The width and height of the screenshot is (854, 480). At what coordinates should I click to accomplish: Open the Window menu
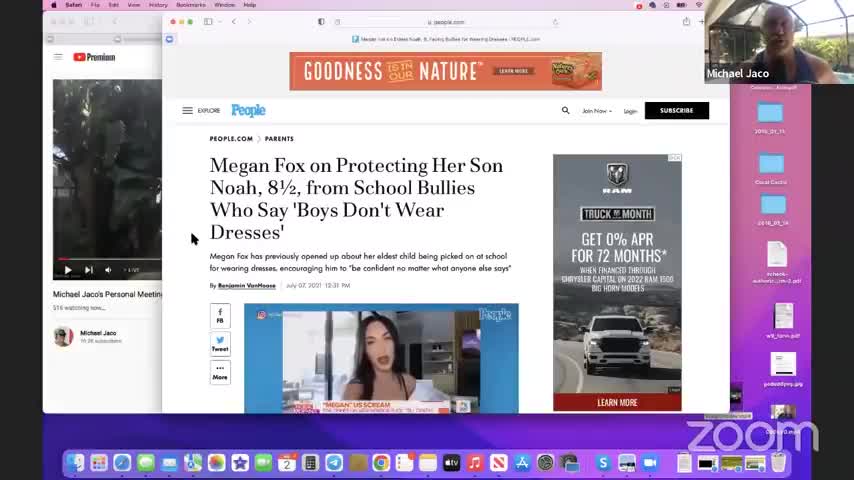(x=224, y=5)
